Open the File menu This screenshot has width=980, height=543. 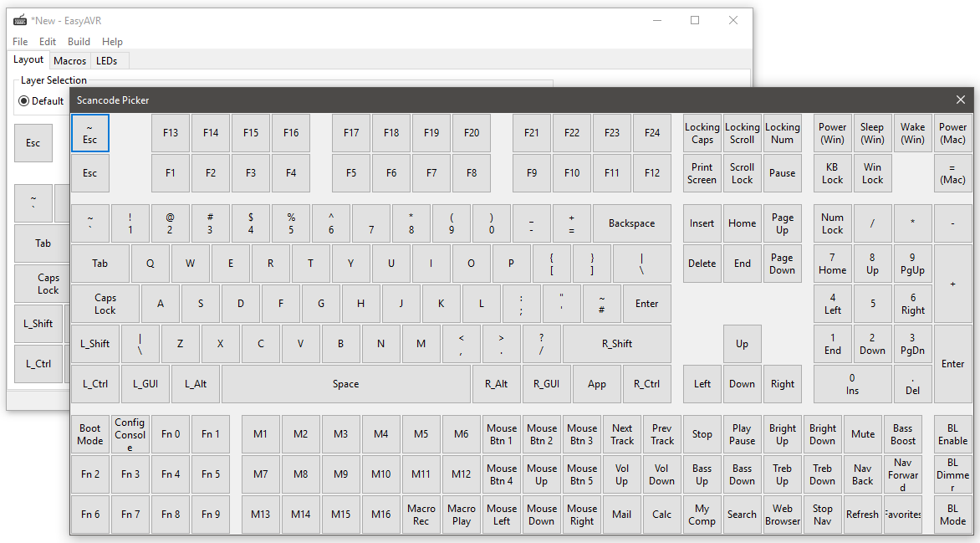(x=20, y=42)
